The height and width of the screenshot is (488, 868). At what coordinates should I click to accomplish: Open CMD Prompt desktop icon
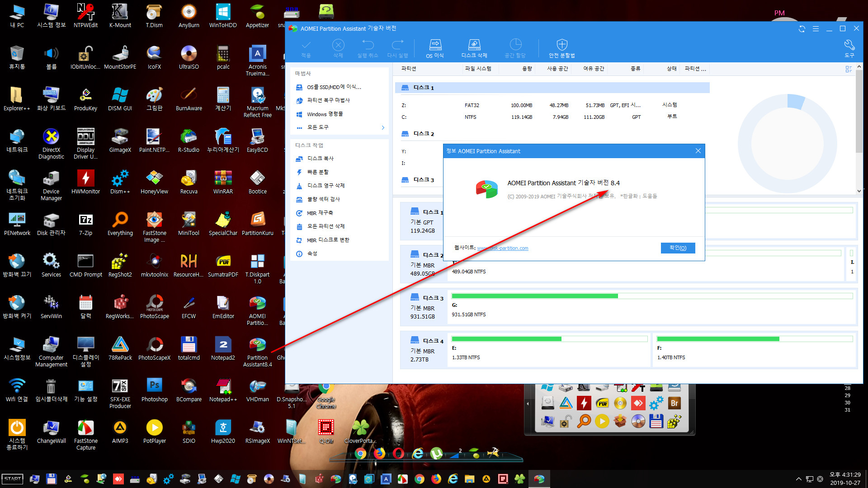pyautogui.click(x=85, y=265)
